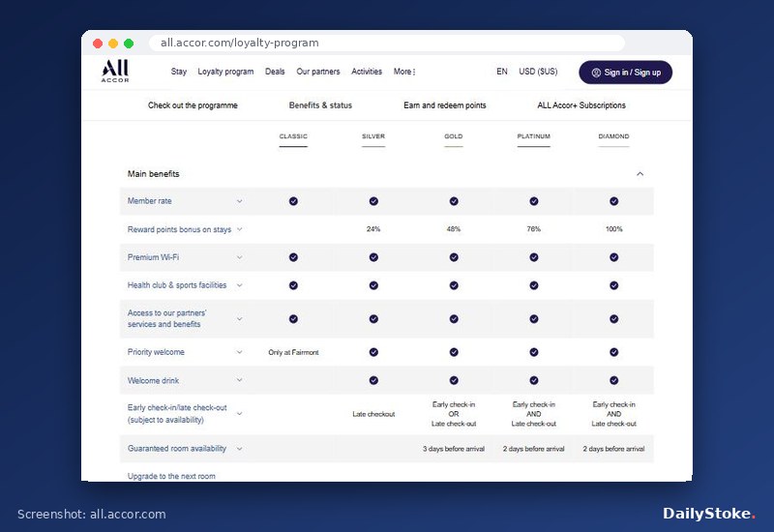Click the Member rate row label

click(x=150, y=201)
